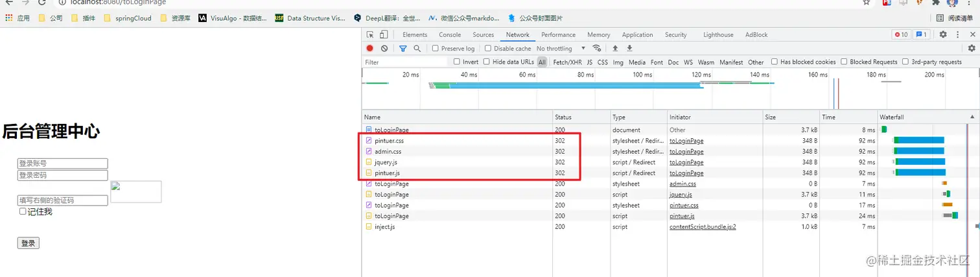Open the 1 issue badge
The image size is (980, 277).
coord(921,35)
